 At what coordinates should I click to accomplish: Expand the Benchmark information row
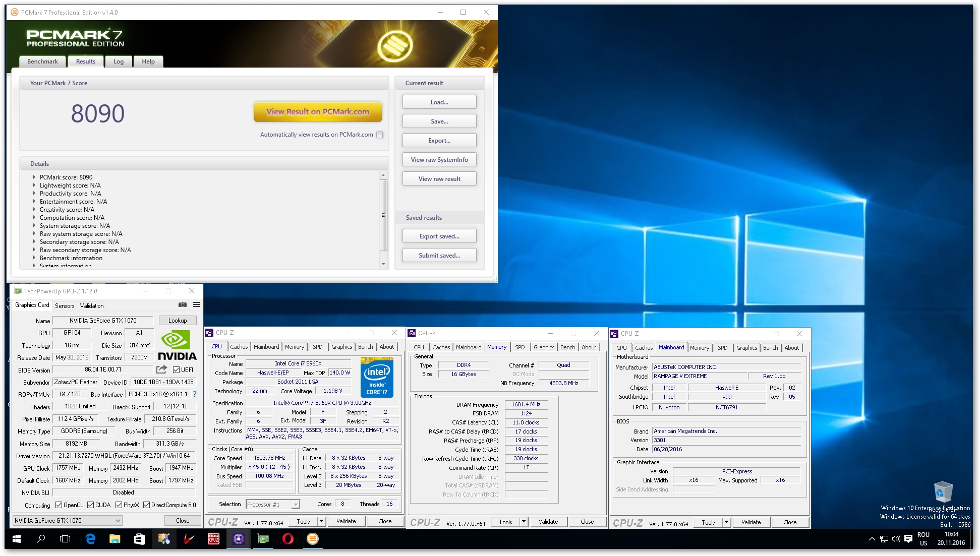click(34, 258)
